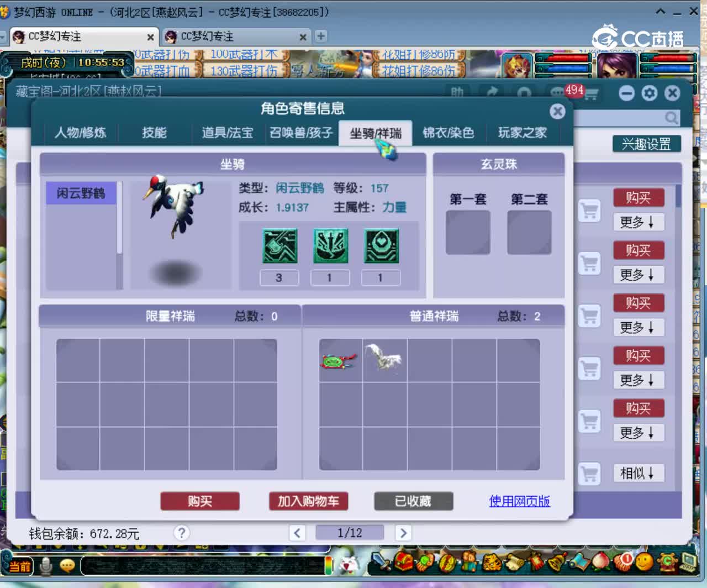Click cart icon beside the third 购买 row
The image size is (707, 588).
(x=589, y=316)
